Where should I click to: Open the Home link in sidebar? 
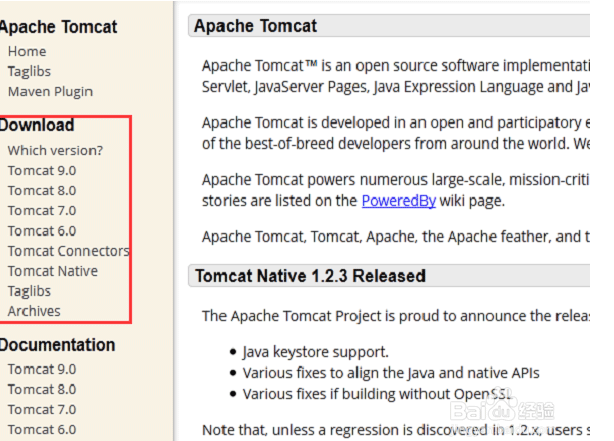pos(27,51)
